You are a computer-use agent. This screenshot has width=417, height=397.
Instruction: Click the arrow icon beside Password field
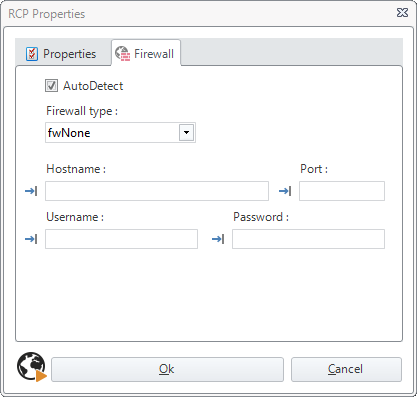tap(218, 239)
